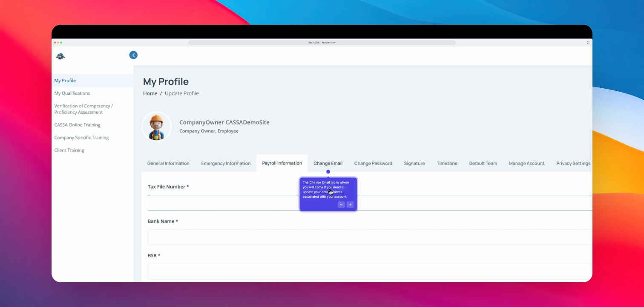Switch to the General Information tab

point(168,163)
